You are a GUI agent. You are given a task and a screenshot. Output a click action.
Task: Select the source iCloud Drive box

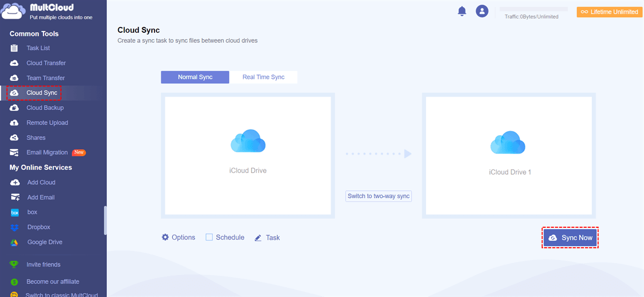point(248,155)
